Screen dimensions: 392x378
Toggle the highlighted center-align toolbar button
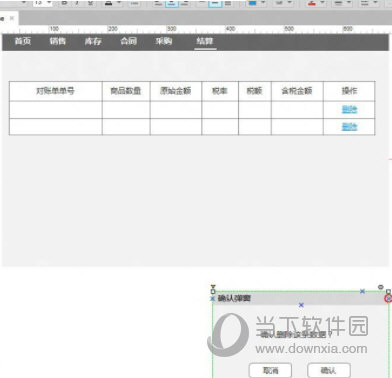[x=172, y=3]
